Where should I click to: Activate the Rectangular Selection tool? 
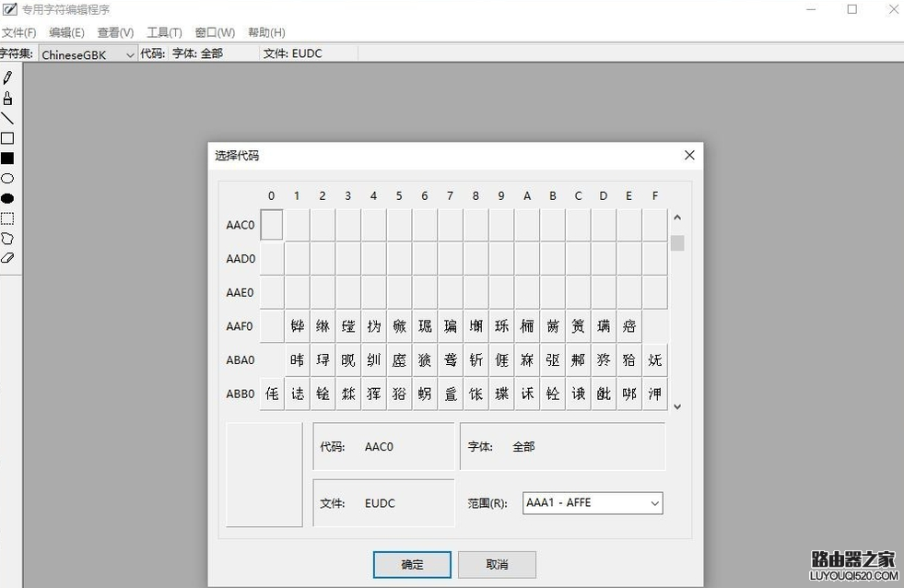pyautogui.click(x=9, y=218)
